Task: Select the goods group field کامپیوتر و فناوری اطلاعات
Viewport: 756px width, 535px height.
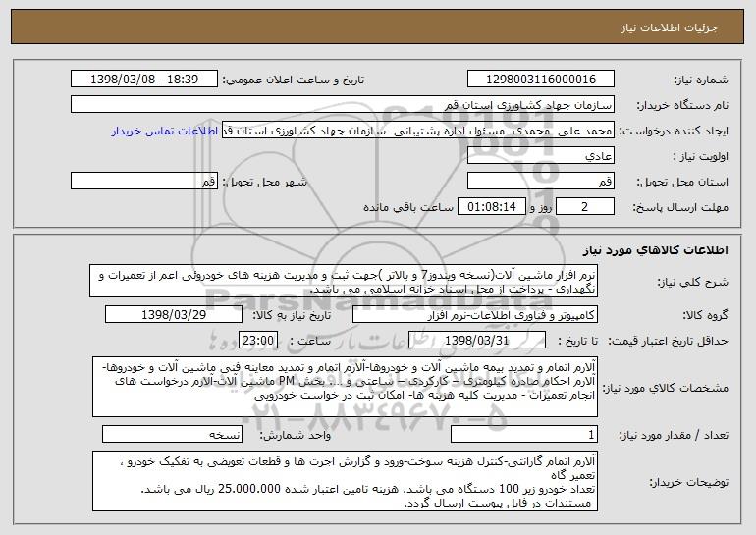Action: coord(475,315)
